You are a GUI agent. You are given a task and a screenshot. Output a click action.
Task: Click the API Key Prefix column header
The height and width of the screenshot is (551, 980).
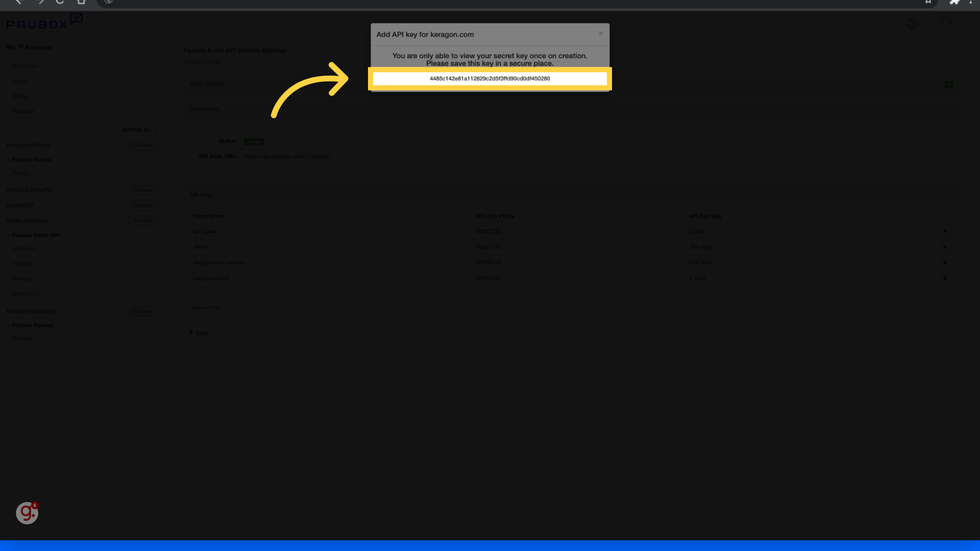pyautogui.click(x=495, y=216)
